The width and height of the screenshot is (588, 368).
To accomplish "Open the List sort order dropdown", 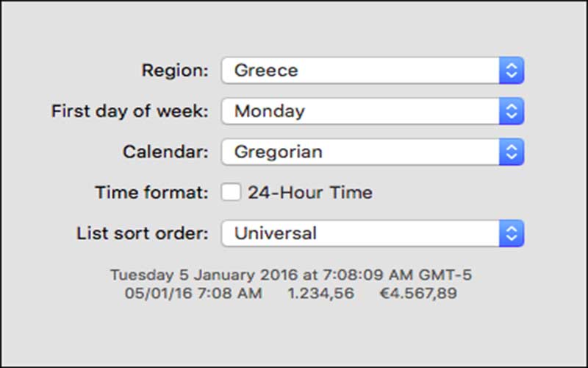I will pyautogui.click(x=360, y=234).
